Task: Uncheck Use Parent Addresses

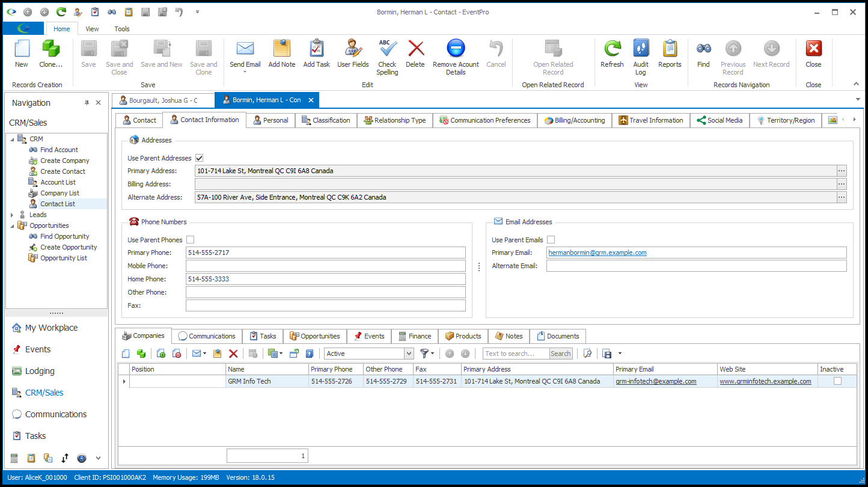Action: pyautogui.click(x=200, y=158)
